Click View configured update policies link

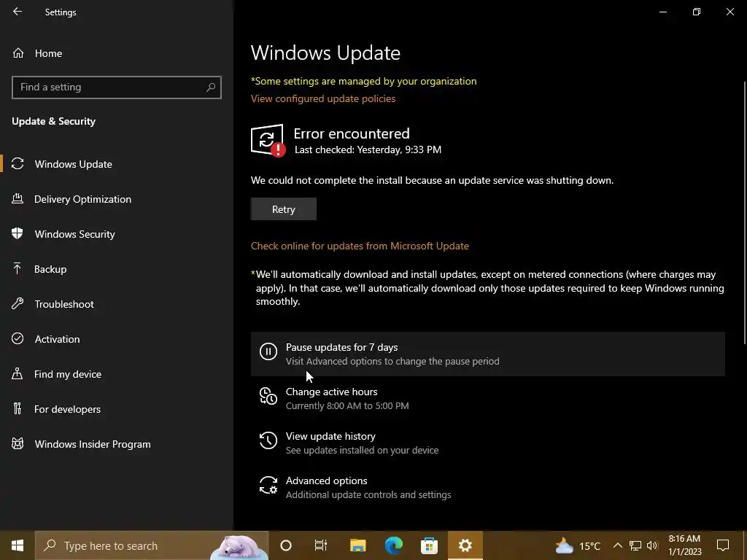pos(323,98)
